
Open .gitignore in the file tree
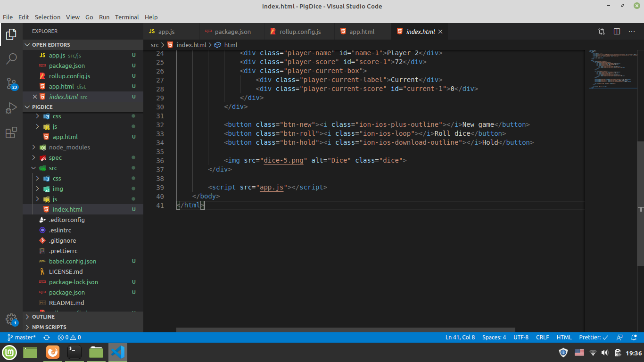83,240
